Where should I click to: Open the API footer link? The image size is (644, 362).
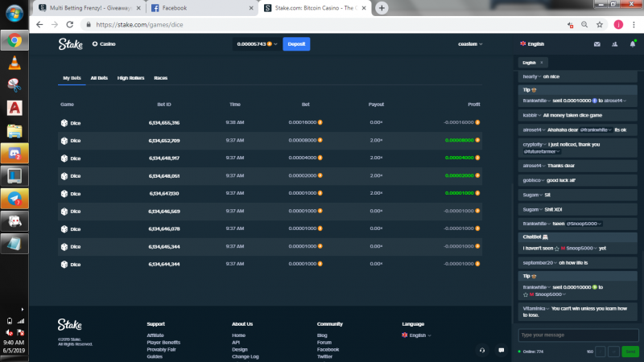point(236,343)
